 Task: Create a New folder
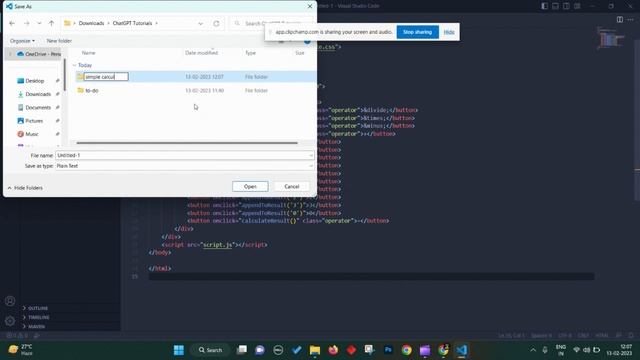tap(59, 41)
